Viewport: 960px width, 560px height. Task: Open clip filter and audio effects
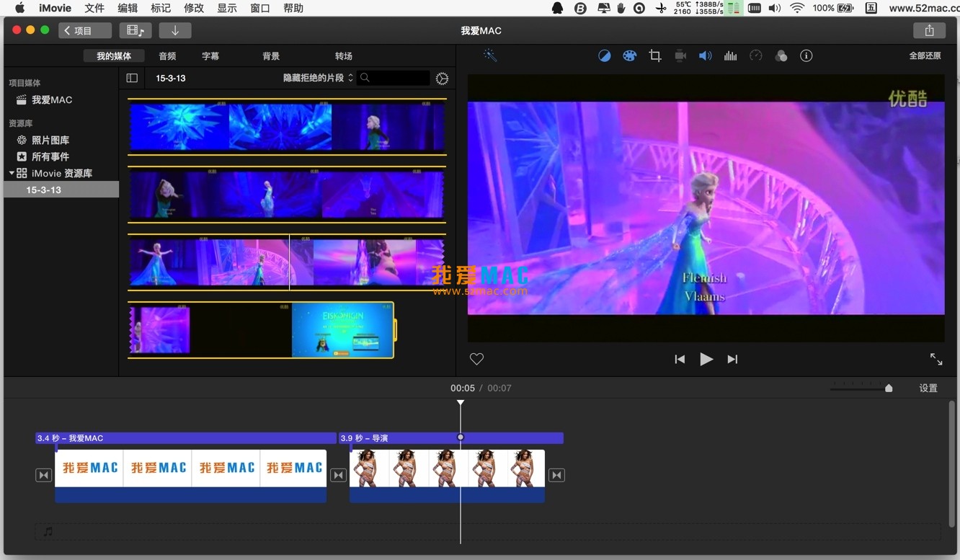[x=781, y=55]
